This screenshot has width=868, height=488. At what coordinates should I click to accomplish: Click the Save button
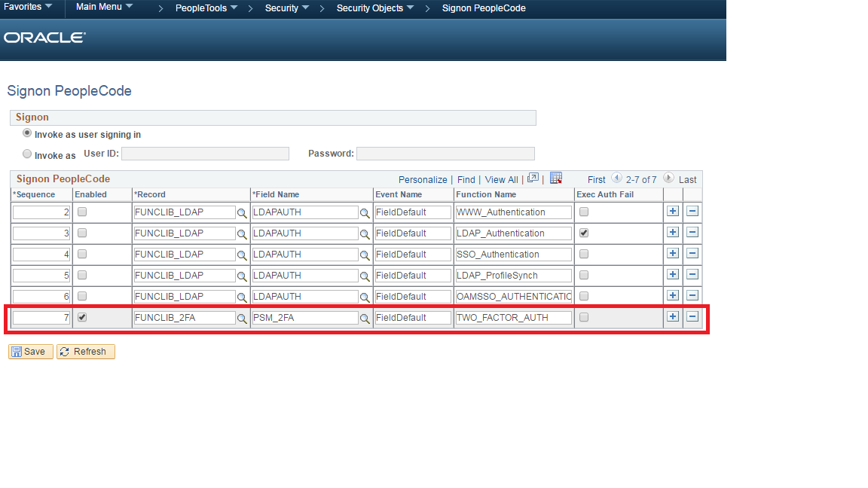click(x=30, y=352)
